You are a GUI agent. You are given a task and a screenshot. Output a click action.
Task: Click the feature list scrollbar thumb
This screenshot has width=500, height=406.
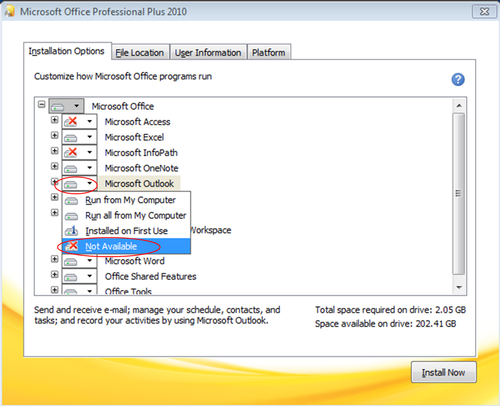(x=459, y=193)
